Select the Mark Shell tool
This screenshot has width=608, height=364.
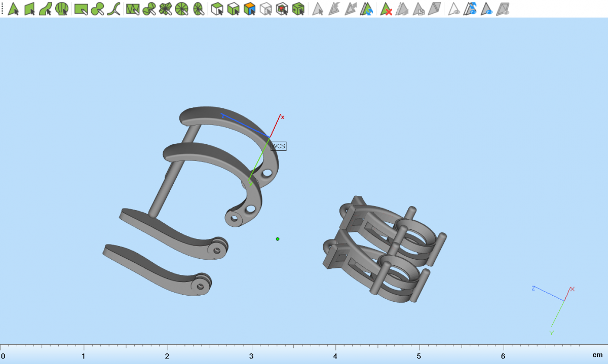tap(62, 9)
